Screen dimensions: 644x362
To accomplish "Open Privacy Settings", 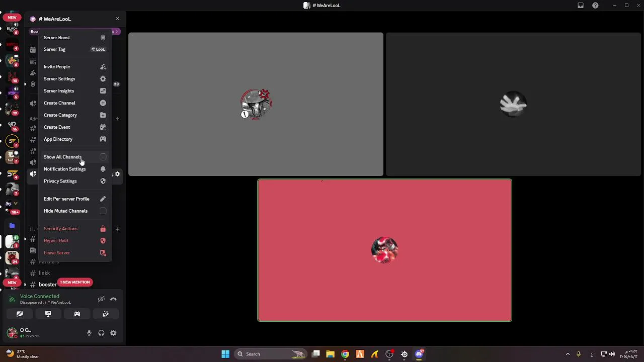I will pyautogui.click(x=74, y=181).
